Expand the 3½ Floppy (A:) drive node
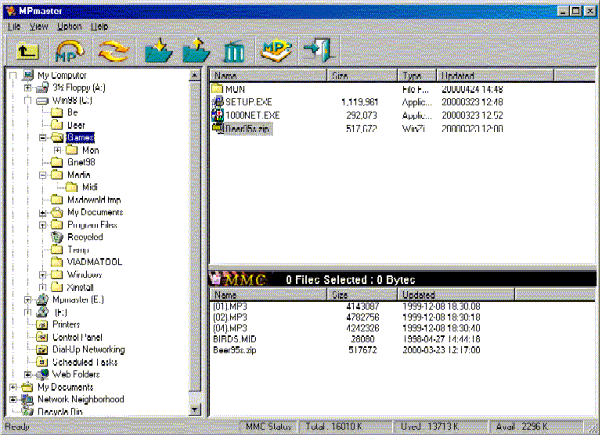The width and height of the screenshot is (600, 435). tap(28, 88)
